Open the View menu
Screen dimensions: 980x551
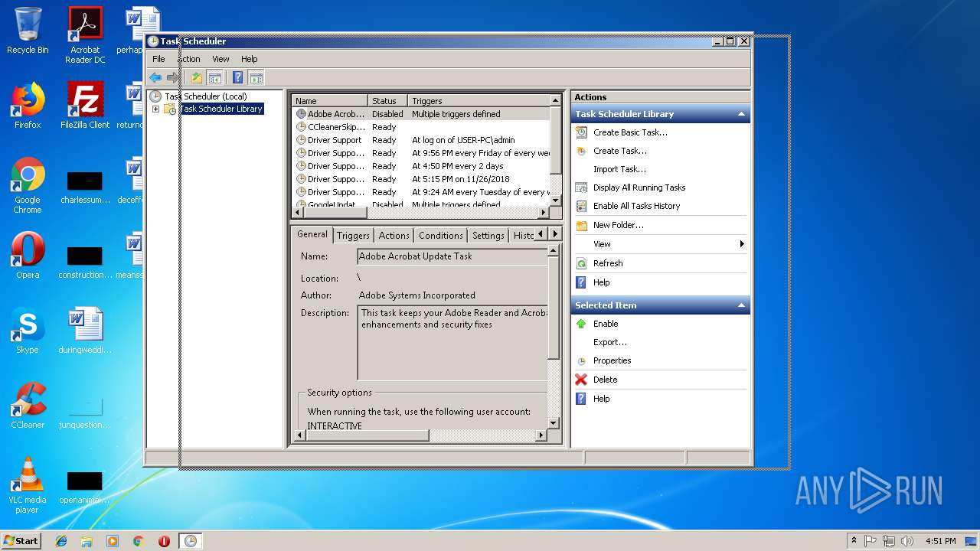coord(220,59)
